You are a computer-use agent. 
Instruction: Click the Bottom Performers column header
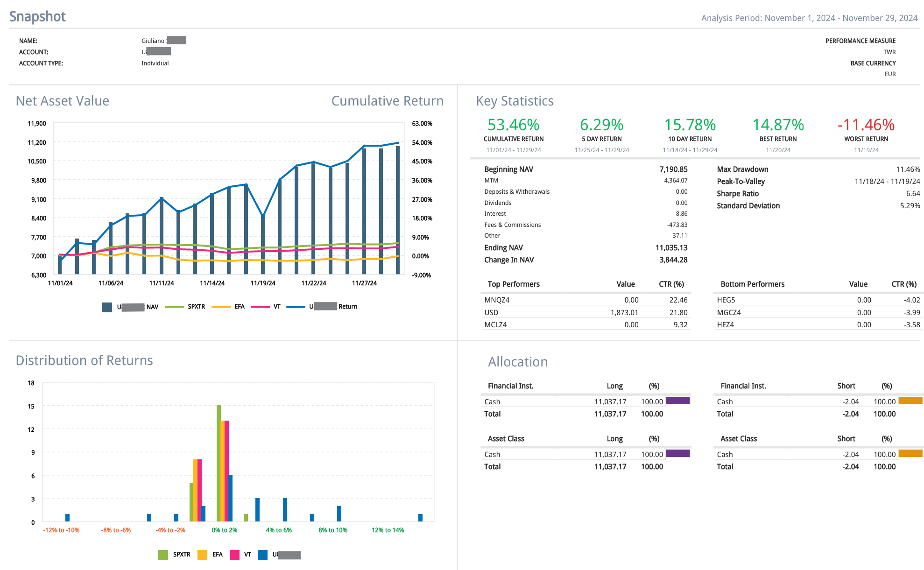[x=752, y=284]
